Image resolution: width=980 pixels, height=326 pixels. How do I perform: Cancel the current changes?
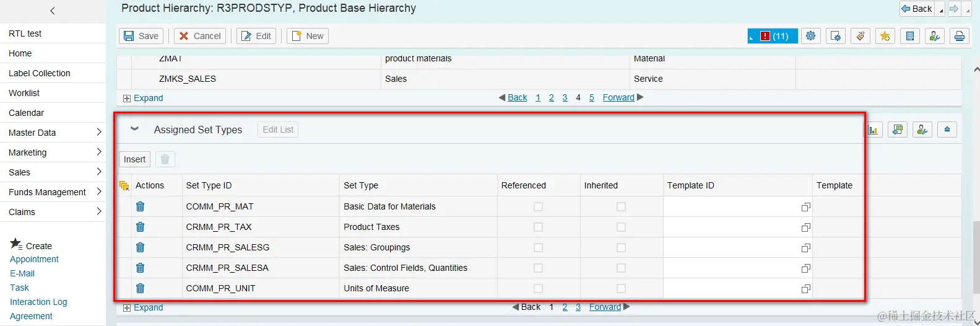point(200,36)
